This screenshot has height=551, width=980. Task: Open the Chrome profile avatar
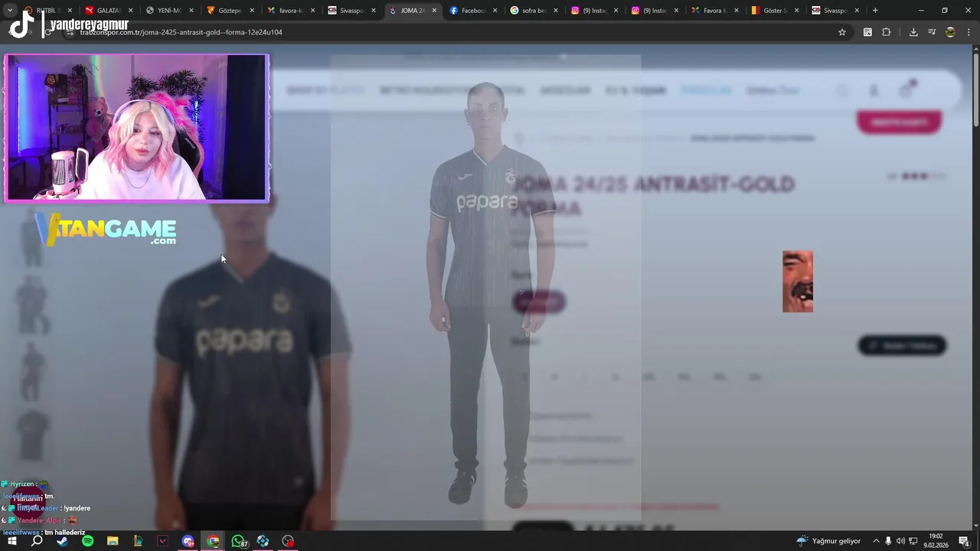click(950, 32)
